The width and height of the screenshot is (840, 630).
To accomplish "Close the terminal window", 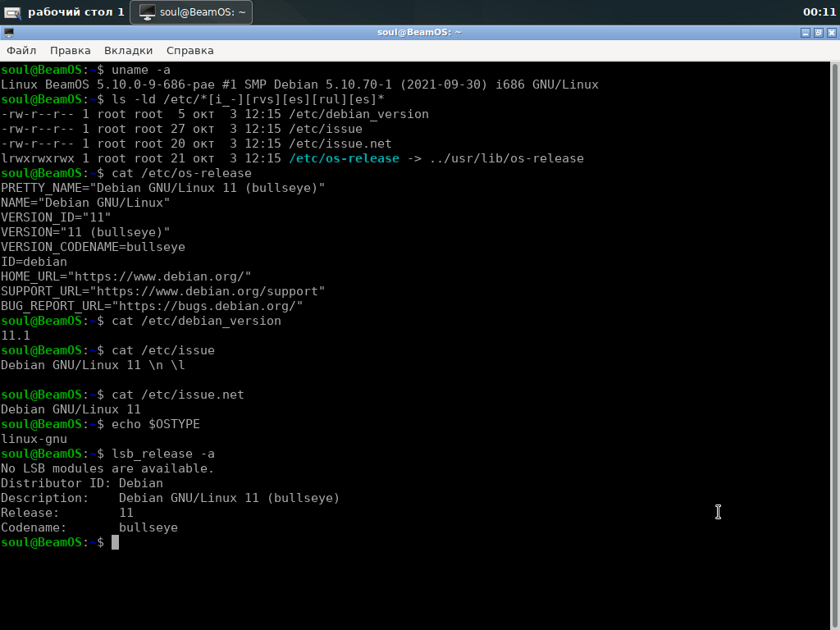I will (832, 33).
